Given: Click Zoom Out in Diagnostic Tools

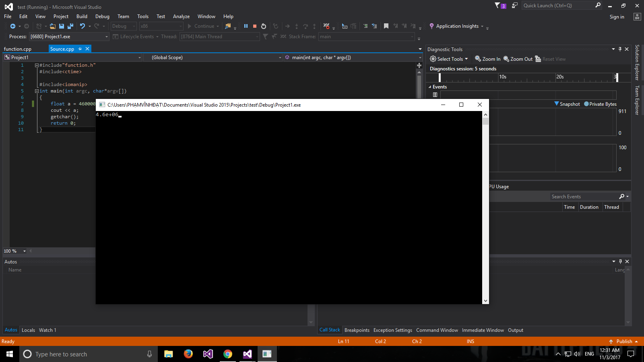Looking at the screenshot, I should (518, 59).
